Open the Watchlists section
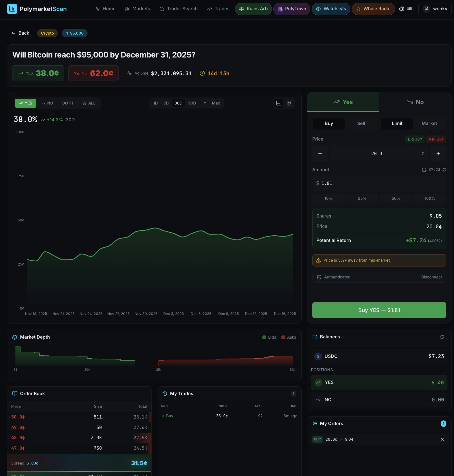Image resolution: width=454 pixels, height=476 pixels. [x=331, y=9]
